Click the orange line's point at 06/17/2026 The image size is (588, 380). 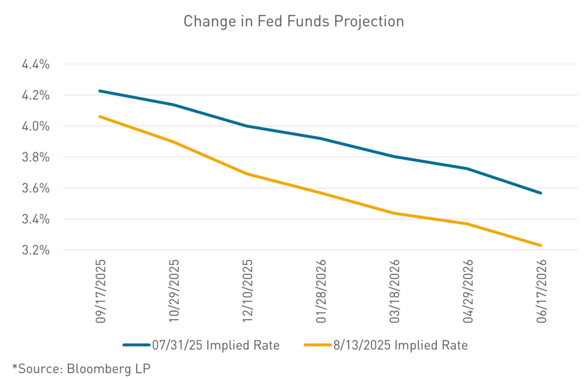(x=540, y=245)
